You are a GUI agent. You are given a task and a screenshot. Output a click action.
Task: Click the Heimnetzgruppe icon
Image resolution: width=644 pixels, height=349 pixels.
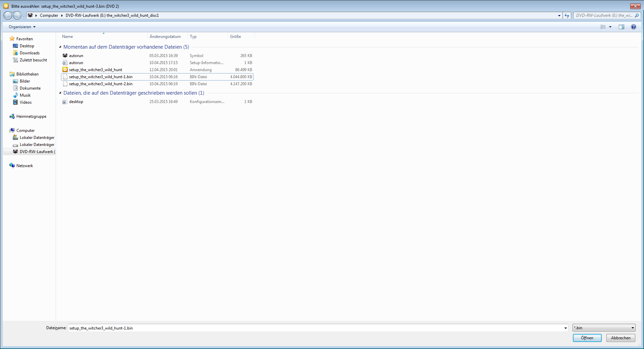click(x=12, y=116)
